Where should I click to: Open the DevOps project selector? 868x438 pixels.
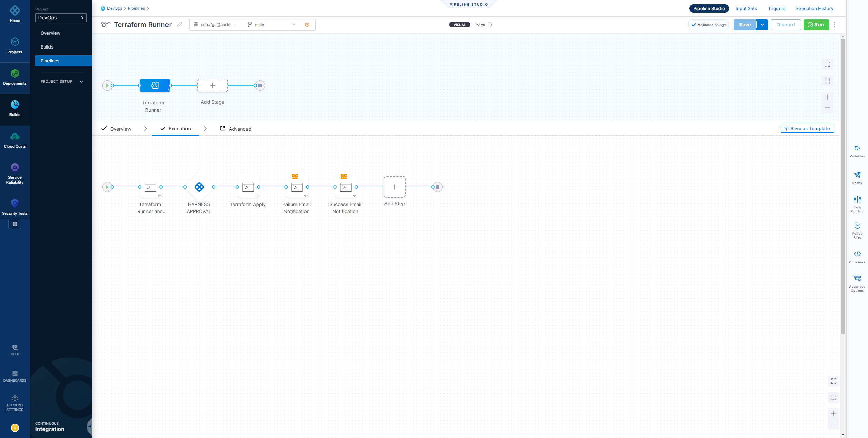pyautogui.click(x=61, y=18)
